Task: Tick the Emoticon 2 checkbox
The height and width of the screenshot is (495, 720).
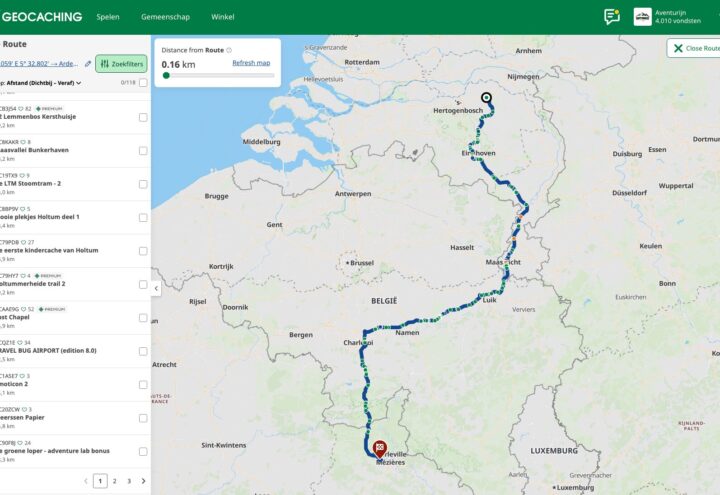Action: click(x=143, y=385)
